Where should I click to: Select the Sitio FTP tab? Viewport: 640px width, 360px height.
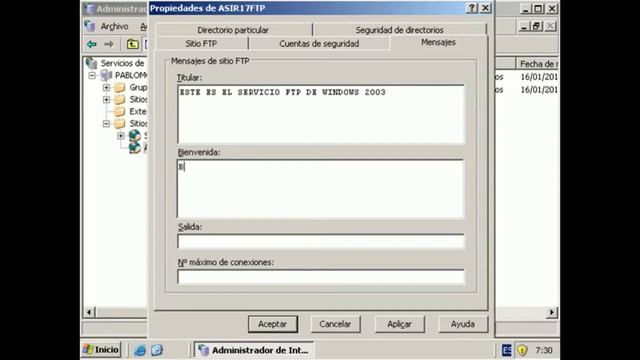coord(201,44)
